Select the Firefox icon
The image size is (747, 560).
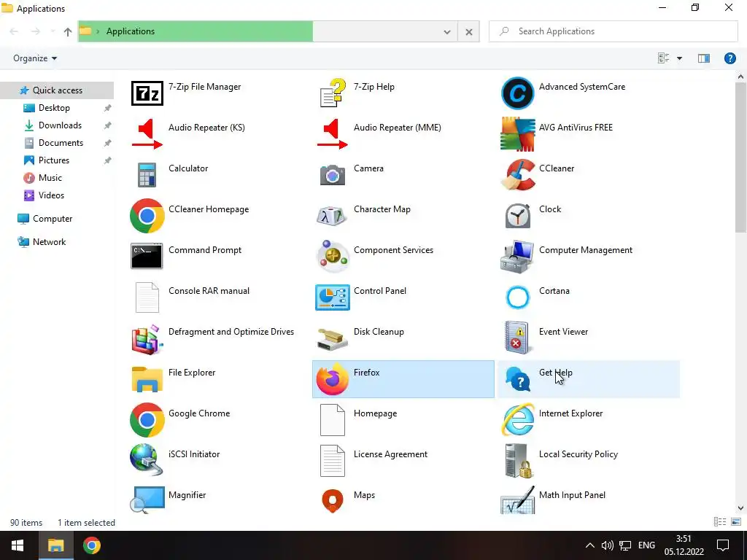click(x=333, y=379)
